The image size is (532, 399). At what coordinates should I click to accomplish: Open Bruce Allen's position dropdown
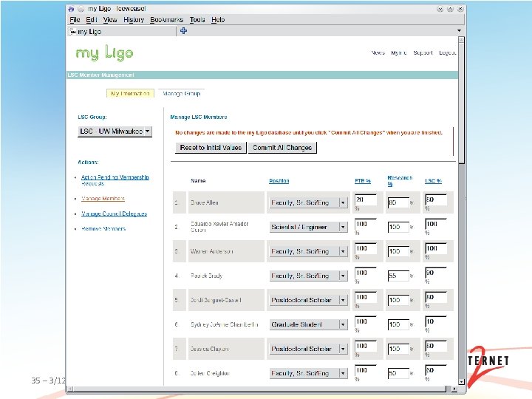(309, 202)
